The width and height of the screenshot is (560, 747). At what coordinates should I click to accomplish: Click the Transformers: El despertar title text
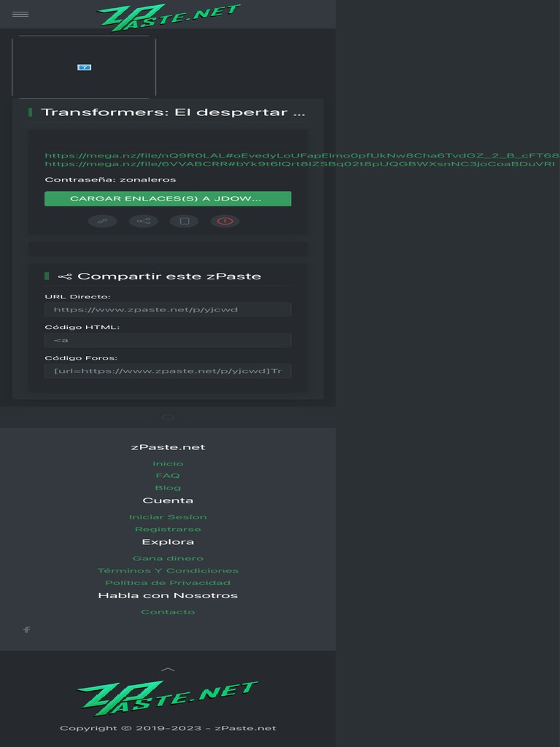point(173,112)
